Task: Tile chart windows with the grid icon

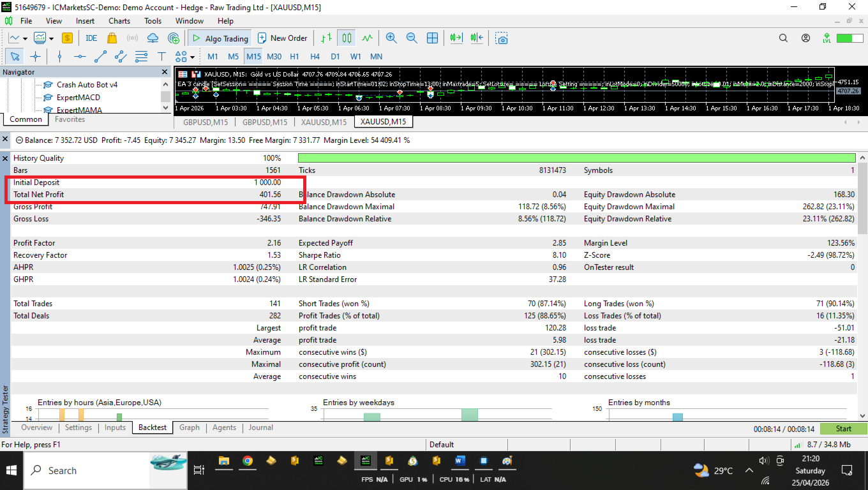Action: (x=432, y=38)
